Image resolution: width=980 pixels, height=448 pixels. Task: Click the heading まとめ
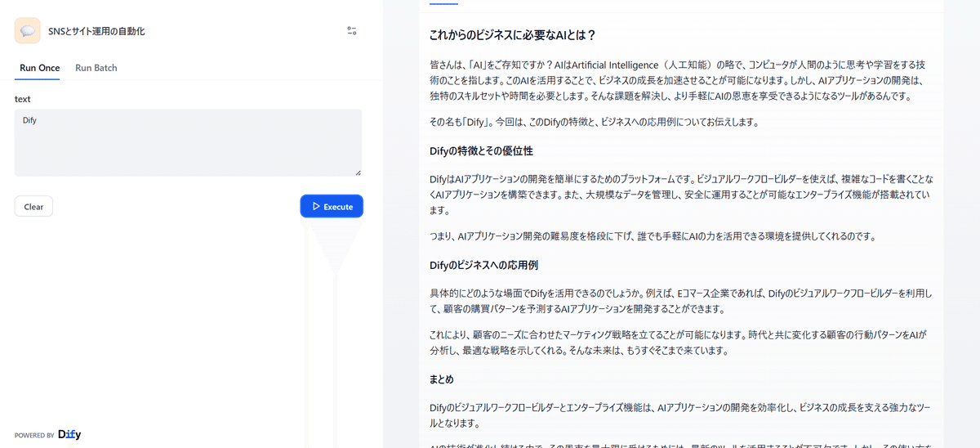click(x=442, y=379)
